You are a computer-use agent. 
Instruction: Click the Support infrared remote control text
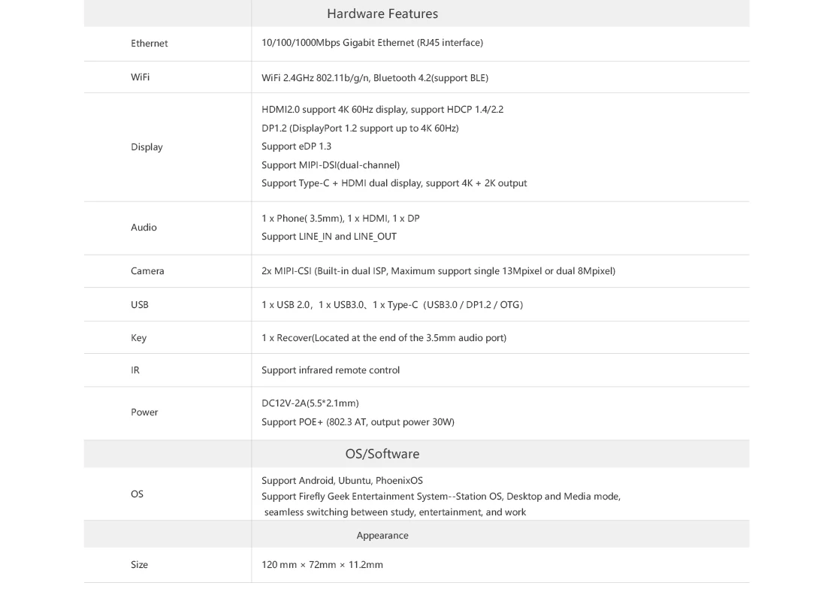pos(331,370)
